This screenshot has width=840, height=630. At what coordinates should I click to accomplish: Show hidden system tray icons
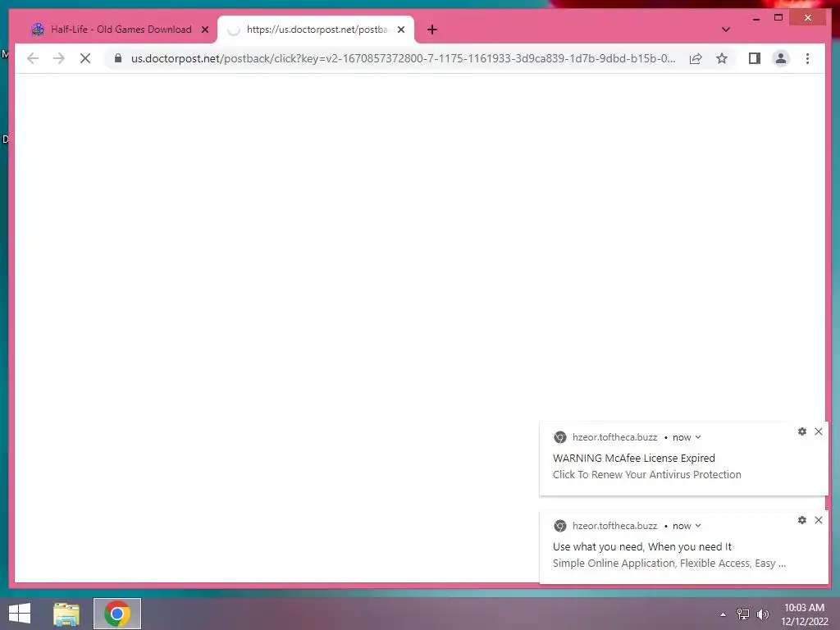724,614
